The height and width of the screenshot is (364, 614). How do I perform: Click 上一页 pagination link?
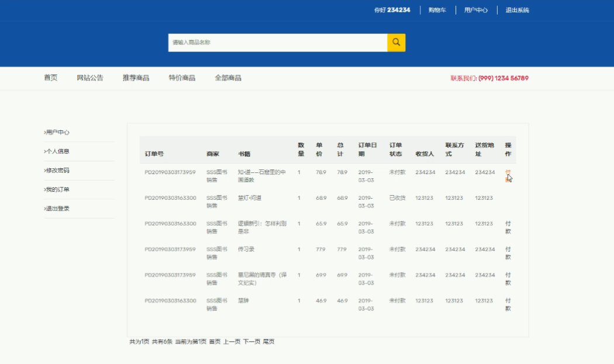tap(232, 342)
